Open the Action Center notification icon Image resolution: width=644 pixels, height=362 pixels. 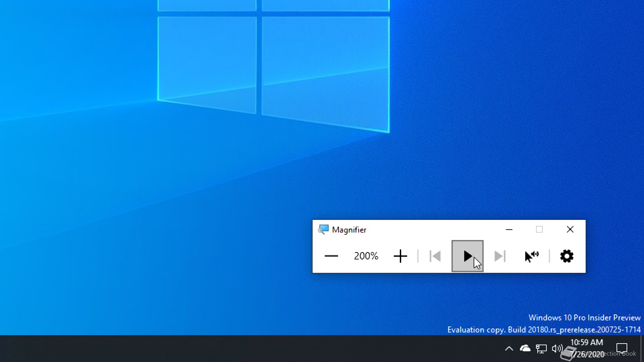(x=622, y=349)
